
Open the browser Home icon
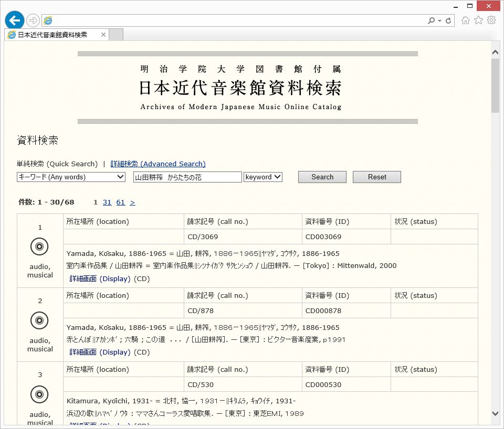pyautogui.click(x=465, y=20)
